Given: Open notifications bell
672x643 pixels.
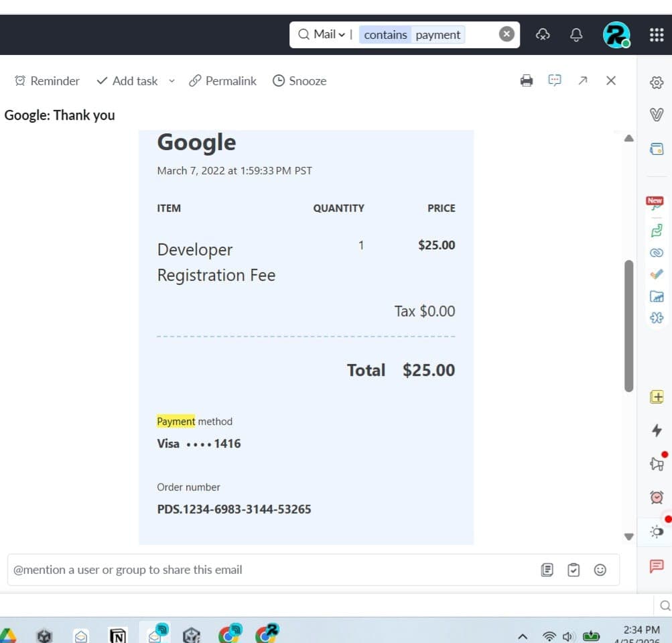Looking at the screenshot, I should (576, 34).
